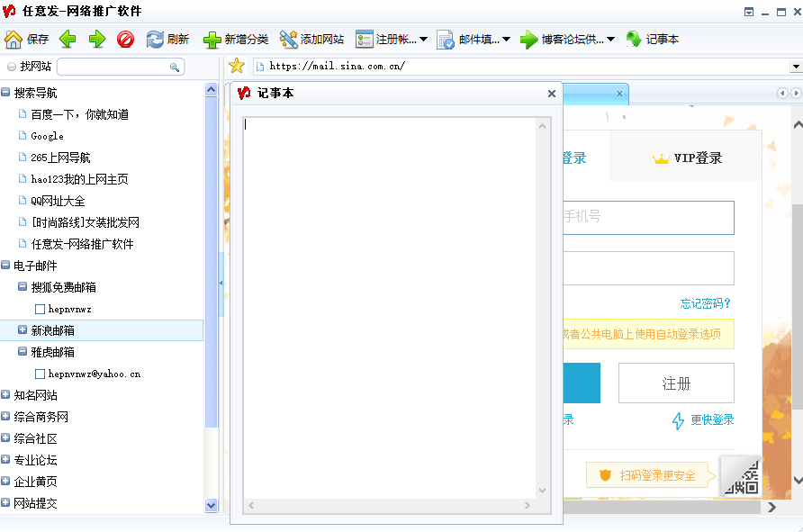Click the magnifier search icon in 找网站 box
Viewport: 803px width, 532px height.
point(175,68)
